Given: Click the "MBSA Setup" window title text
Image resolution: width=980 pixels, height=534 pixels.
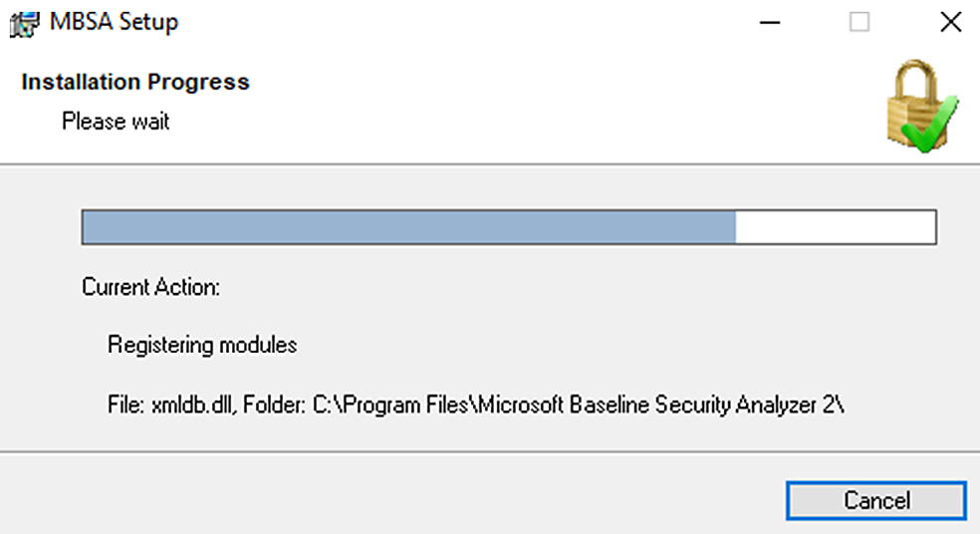Looking at the screenshot, I should (114, 22).
